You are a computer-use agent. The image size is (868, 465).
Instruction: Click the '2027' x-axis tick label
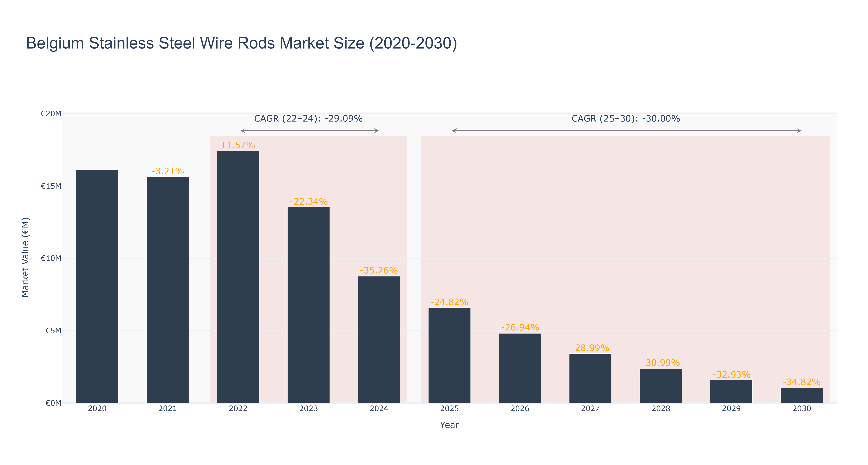(x=590, y=409)
